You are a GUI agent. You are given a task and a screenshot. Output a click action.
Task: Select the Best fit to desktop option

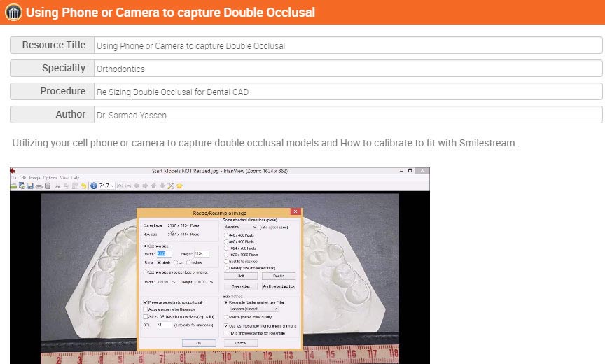(x=226, y=261)
